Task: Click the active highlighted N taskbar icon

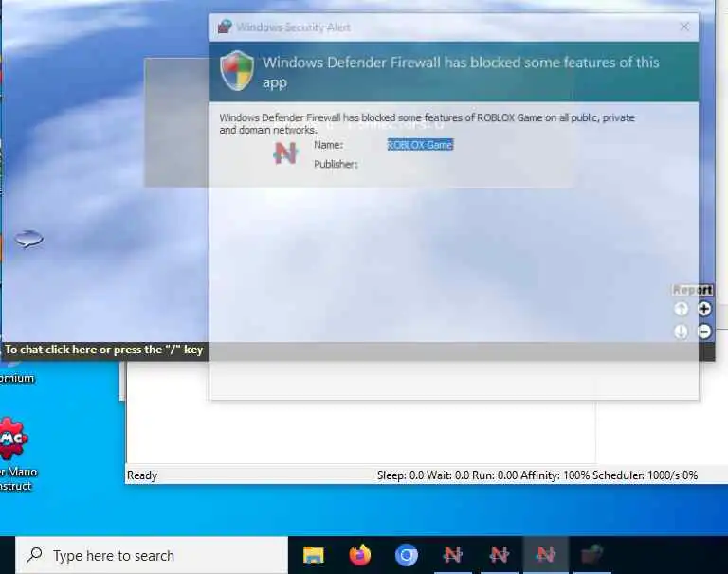Action: pyautogui.click(x=546, y=555)
